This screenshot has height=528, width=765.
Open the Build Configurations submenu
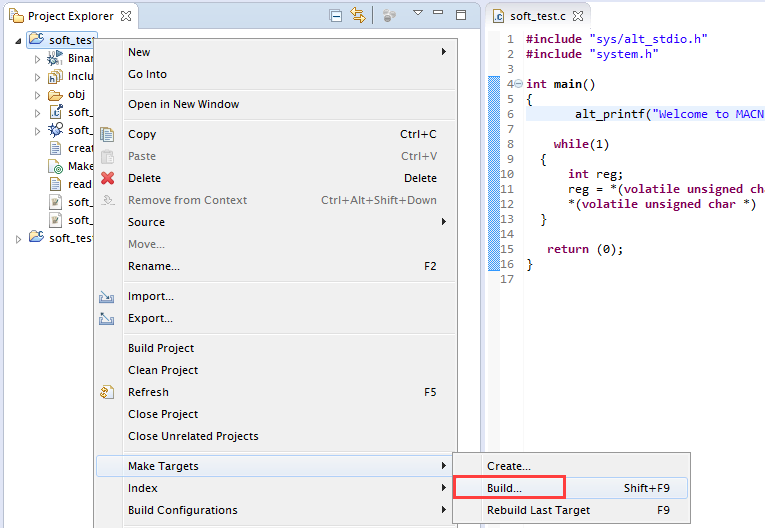click(x=276, y=510)
